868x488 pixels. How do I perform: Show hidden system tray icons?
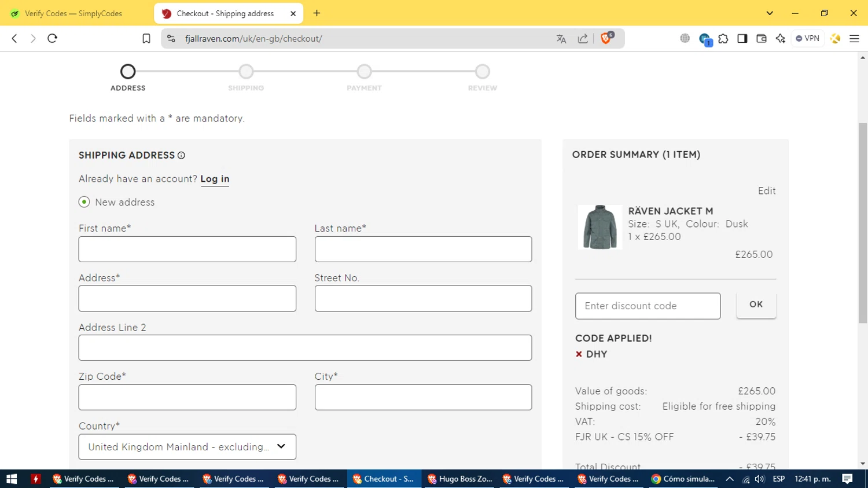730,479
